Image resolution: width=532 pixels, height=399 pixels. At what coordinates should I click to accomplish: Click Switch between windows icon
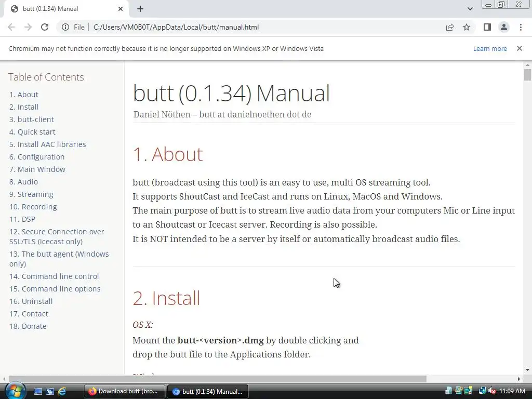click(x=50, y=392)
